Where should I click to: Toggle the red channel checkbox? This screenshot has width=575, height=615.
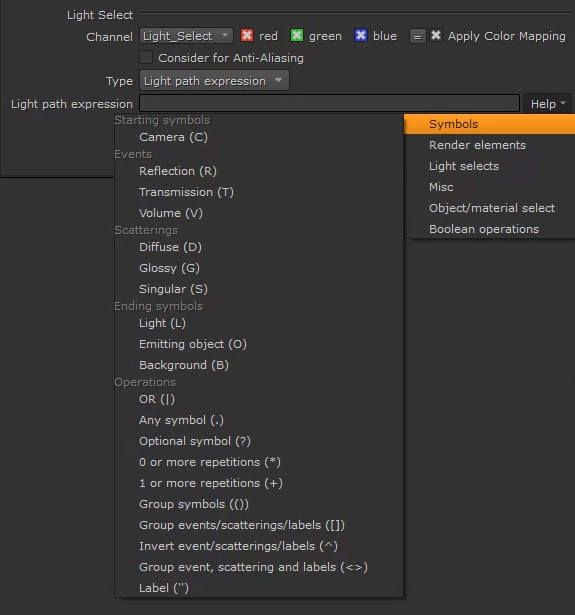click(247, 35)
